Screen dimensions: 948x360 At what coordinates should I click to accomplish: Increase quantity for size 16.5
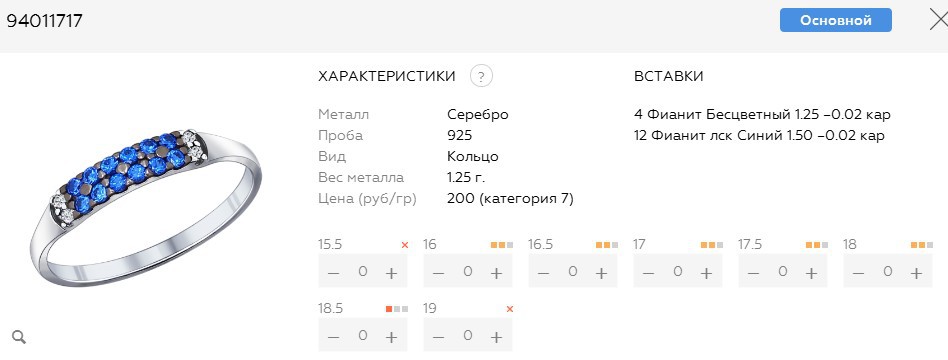601,273
